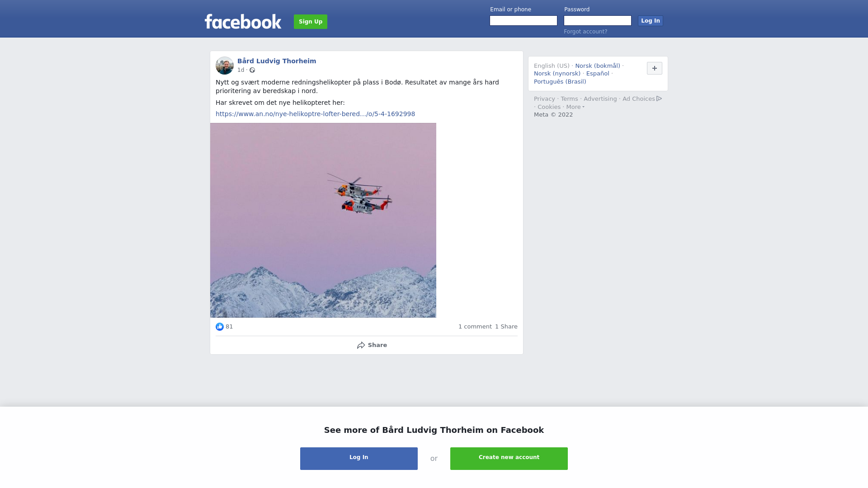The width and height of the screenshot is (868, 488).
Task: Click the plus icon for more languages
Action: [x=655, y=68]
